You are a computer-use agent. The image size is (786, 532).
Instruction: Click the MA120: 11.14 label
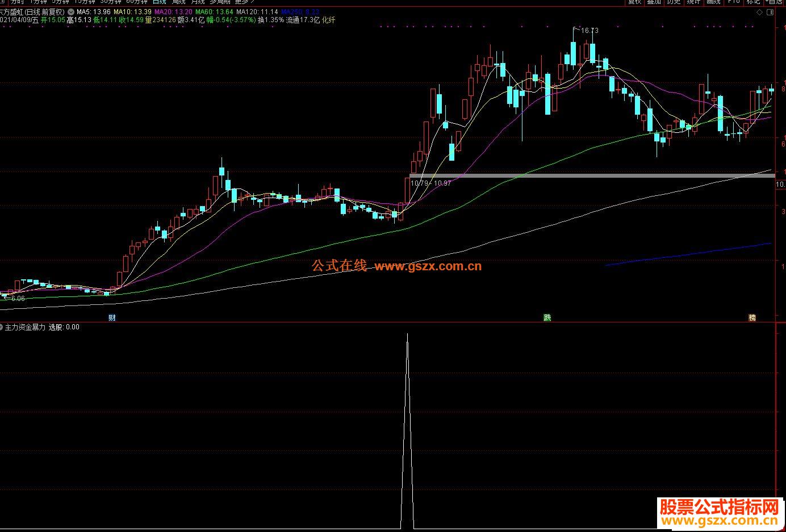[x=257, y=11]
